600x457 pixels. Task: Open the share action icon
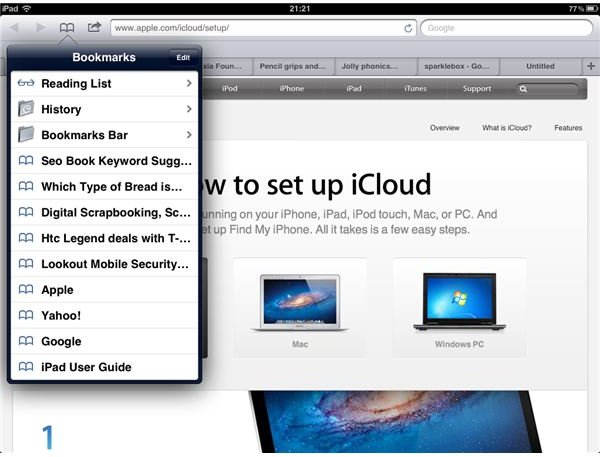(x=94, y=27)
